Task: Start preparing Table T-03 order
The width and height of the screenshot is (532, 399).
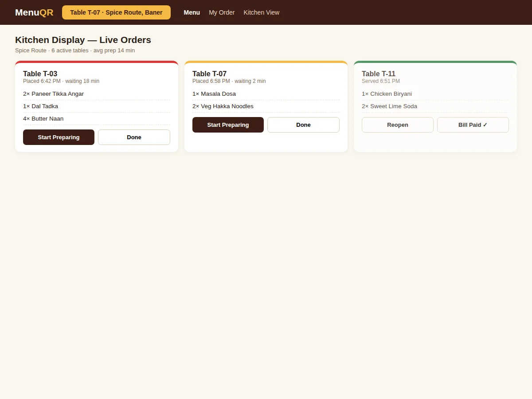Action: pyautogui.click(x=59, y=137)
